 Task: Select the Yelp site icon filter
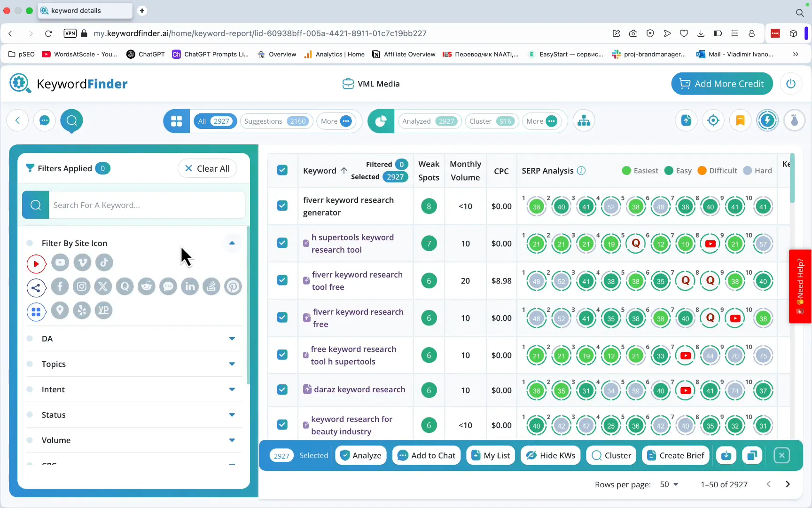click(x=82, y=310)
